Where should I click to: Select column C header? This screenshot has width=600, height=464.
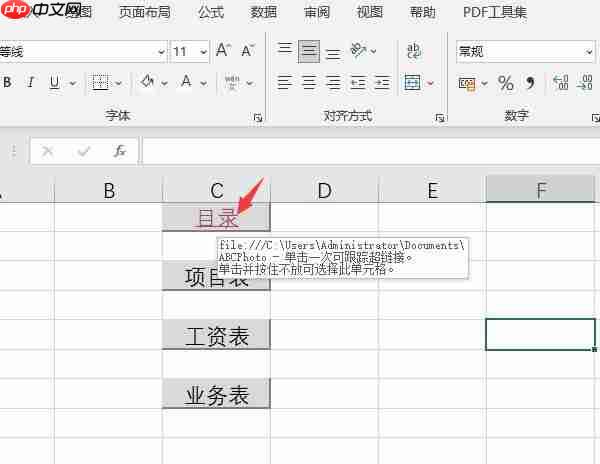(217, 190)
